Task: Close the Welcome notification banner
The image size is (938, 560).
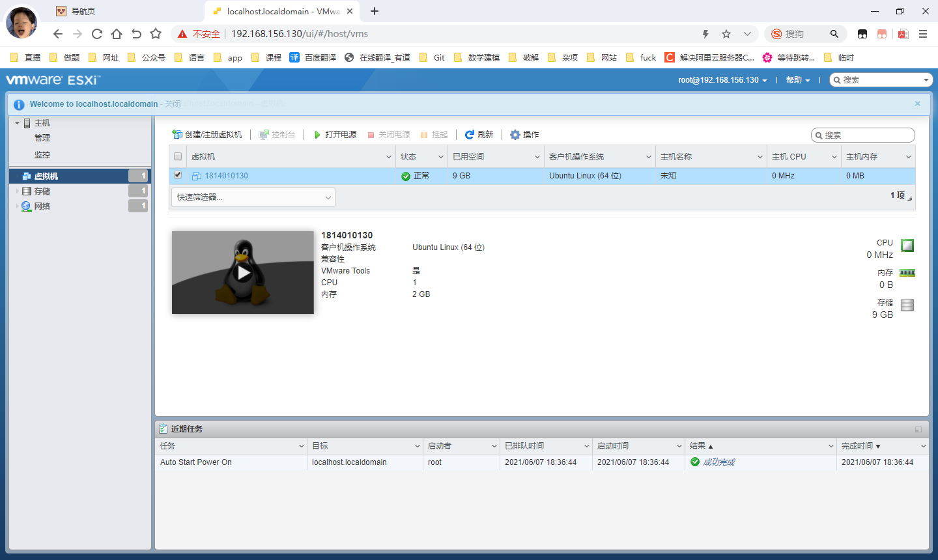Action: pyautogui.click(x=917, y=104)
